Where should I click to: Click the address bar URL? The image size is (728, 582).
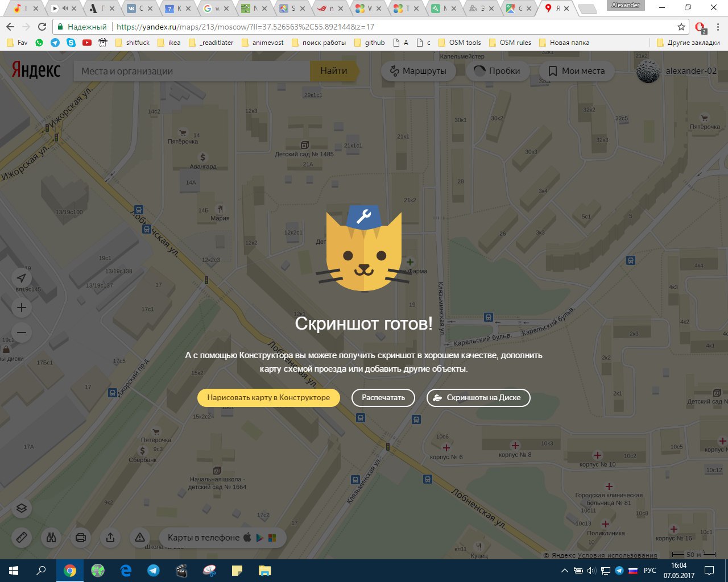(245, 27)
